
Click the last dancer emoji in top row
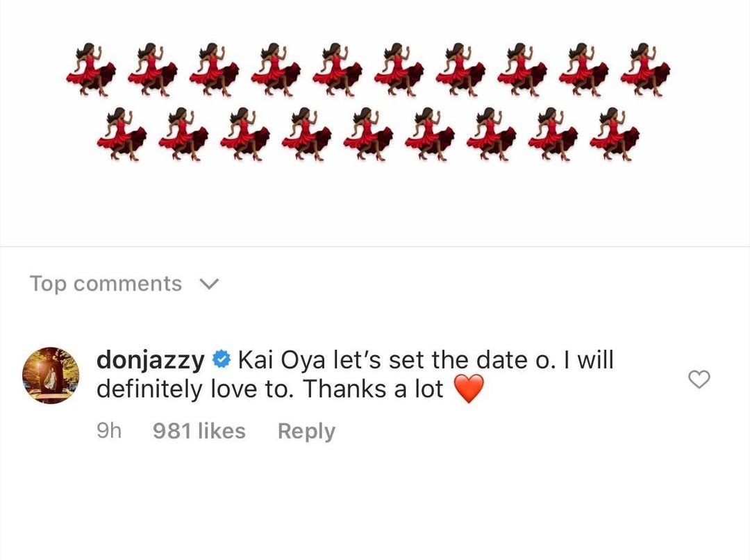[645, 69]
